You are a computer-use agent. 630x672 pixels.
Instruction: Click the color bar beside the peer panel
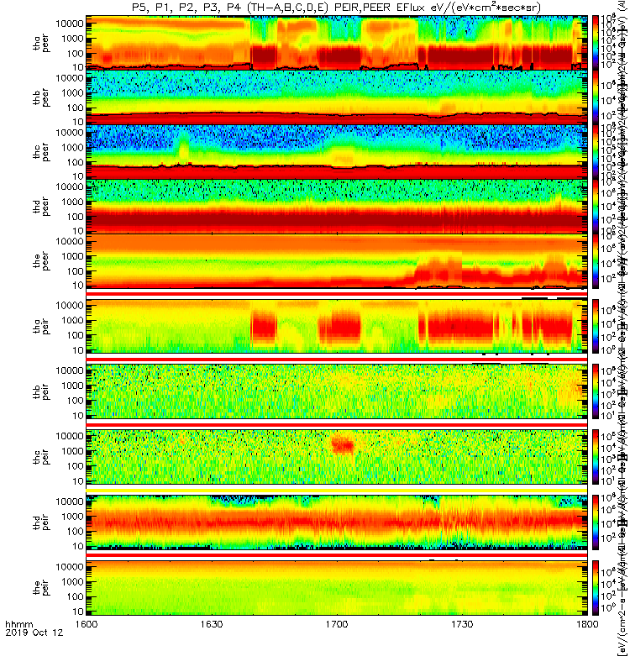(x=596, y=260)
